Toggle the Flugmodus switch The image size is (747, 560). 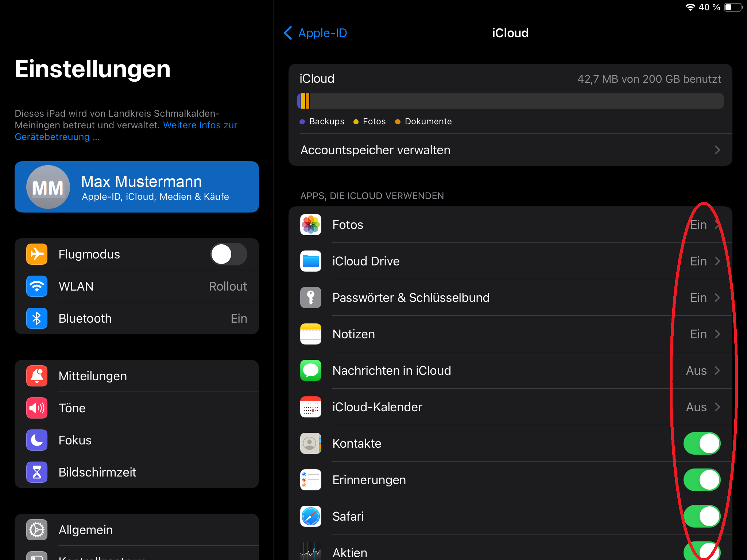[x=229, y=254]
